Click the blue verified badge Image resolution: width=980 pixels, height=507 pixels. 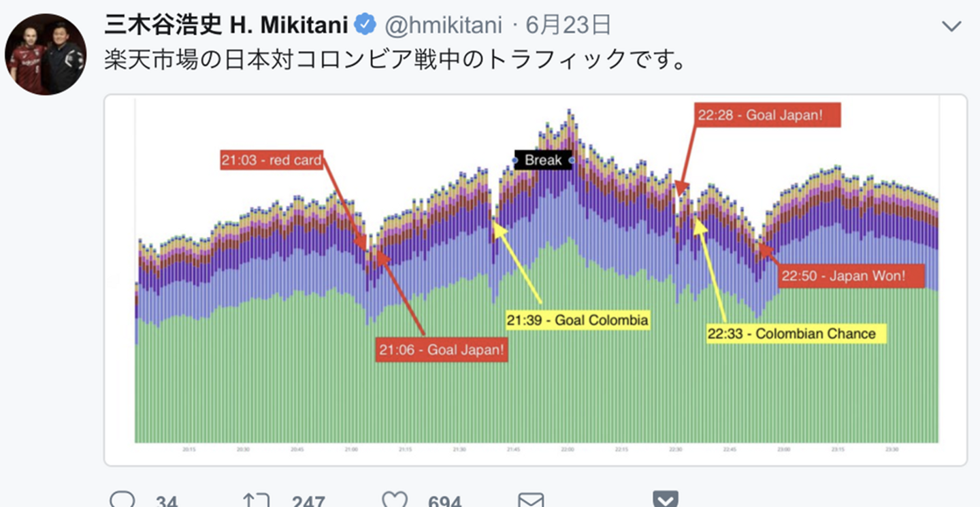pos(366,26)
